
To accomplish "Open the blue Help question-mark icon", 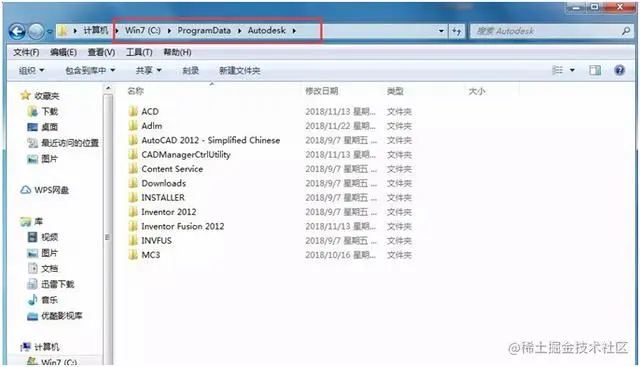I will point(619,71).
